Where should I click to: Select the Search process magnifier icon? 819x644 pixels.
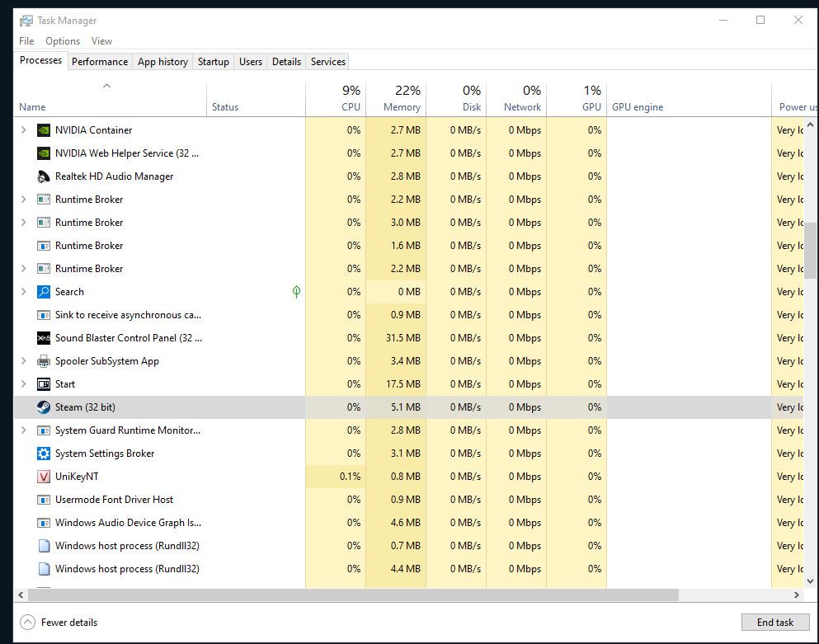(44, 291)
